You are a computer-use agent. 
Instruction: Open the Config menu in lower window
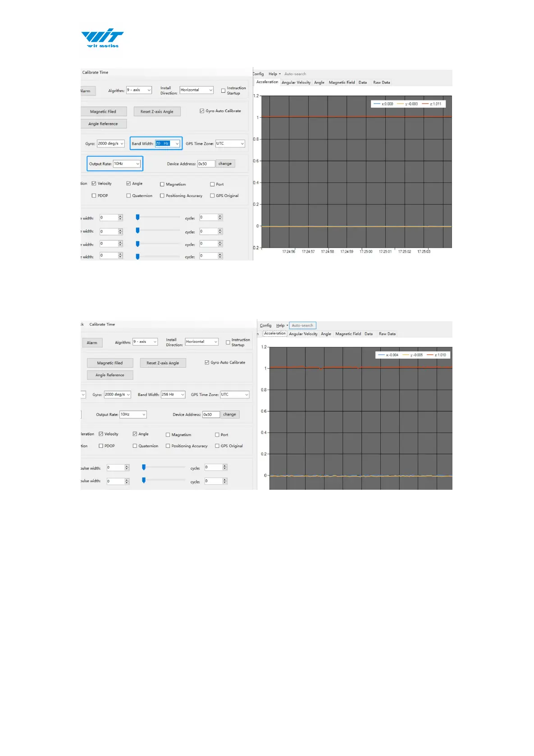[x=265, y=325]
